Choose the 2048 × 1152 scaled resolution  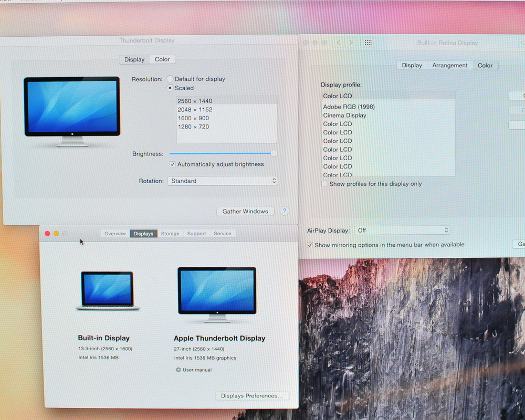point(227,110)
